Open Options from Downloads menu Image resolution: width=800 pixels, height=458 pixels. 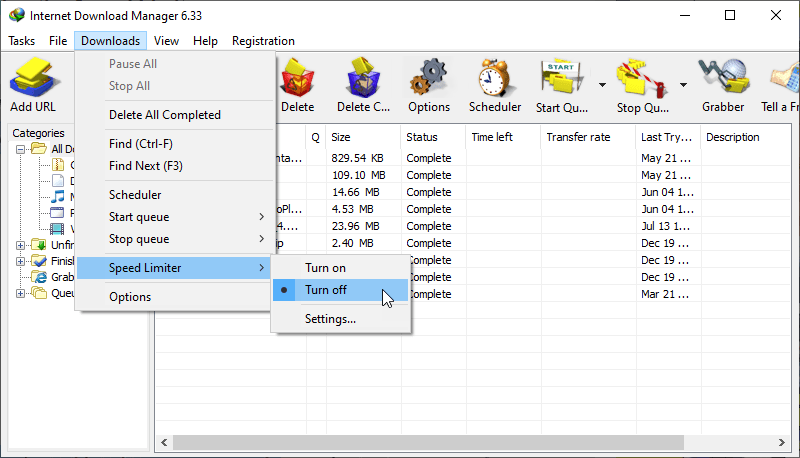coord(173,297)
